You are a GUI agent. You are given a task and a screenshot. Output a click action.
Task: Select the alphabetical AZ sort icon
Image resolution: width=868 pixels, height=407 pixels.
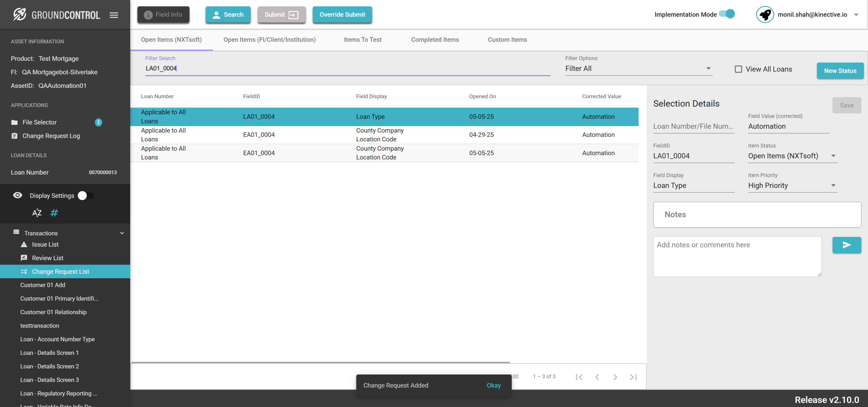(x=37, y=213)
